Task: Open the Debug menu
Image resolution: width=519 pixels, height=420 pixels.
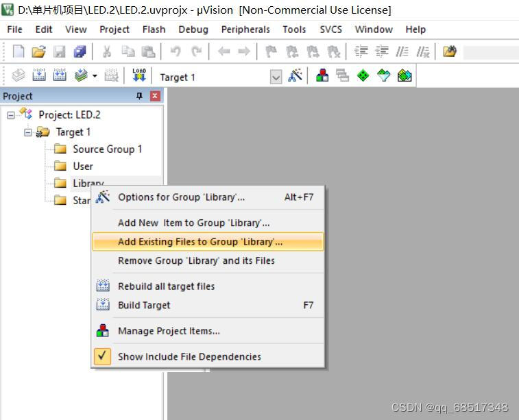Action: [193, 29]
